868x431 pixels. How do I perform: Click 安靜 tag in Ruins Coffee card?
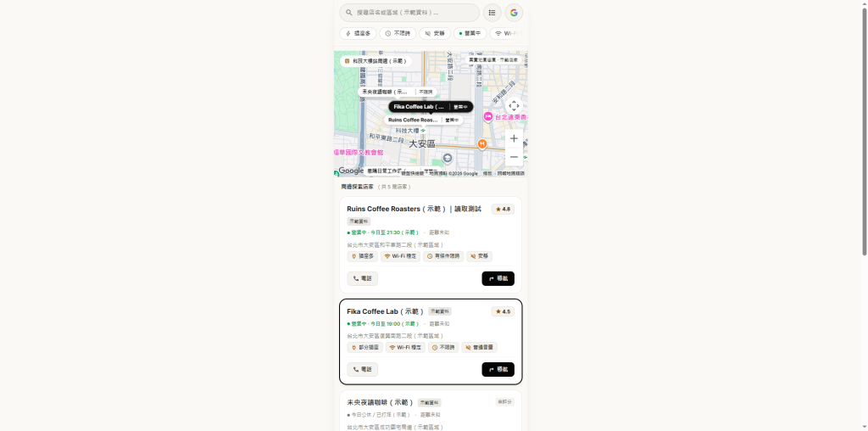(480, 256)
